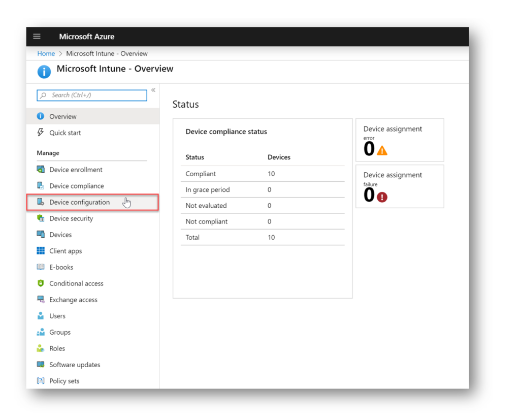Select the Total row label
520x420 pixels.
click(x=192, y=237)
